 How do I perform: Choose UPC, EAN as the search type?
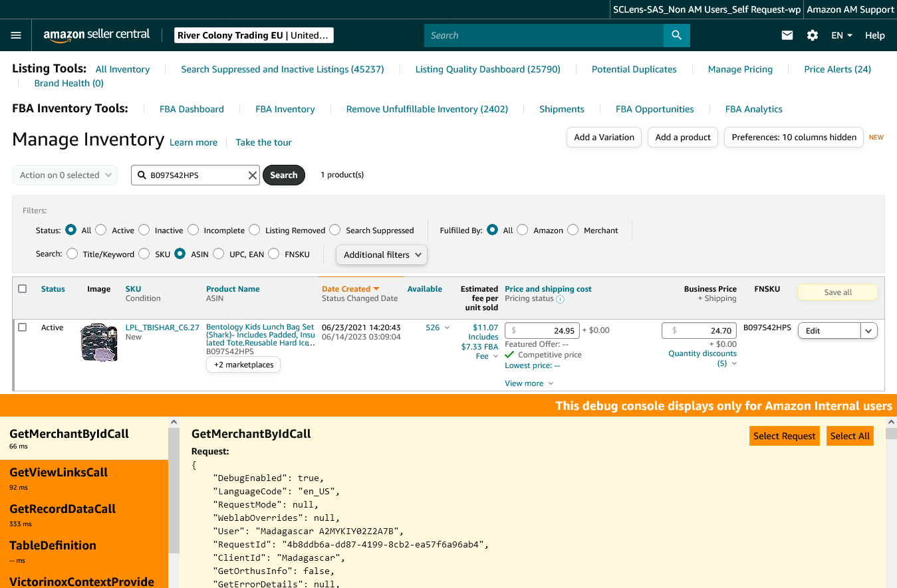tap(219, 254)
